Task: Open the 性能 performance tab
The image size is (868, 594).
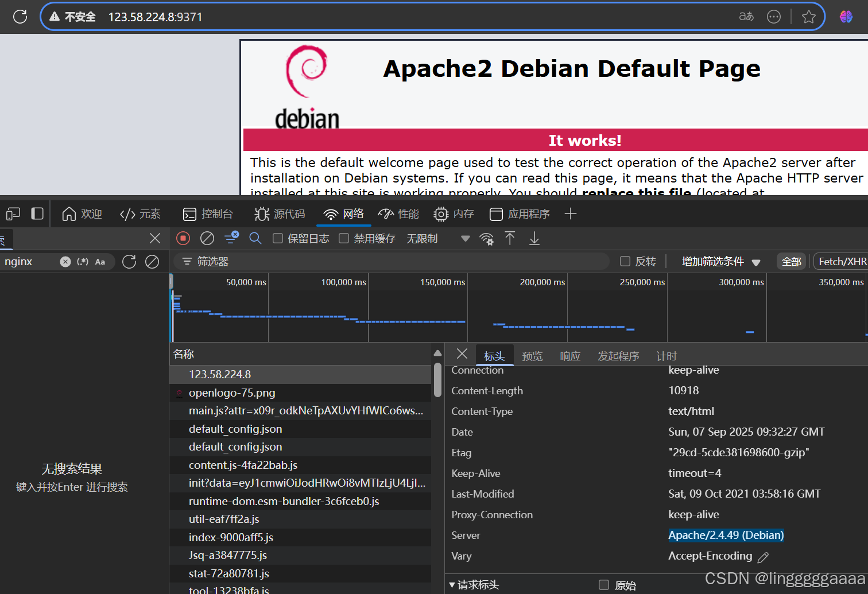Action: 398,214
